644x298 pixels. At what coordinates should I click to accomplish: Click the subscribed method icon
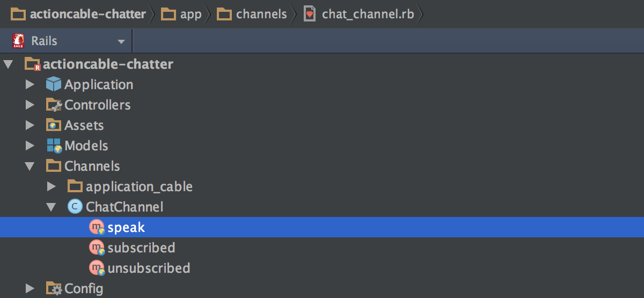(97, 248)
